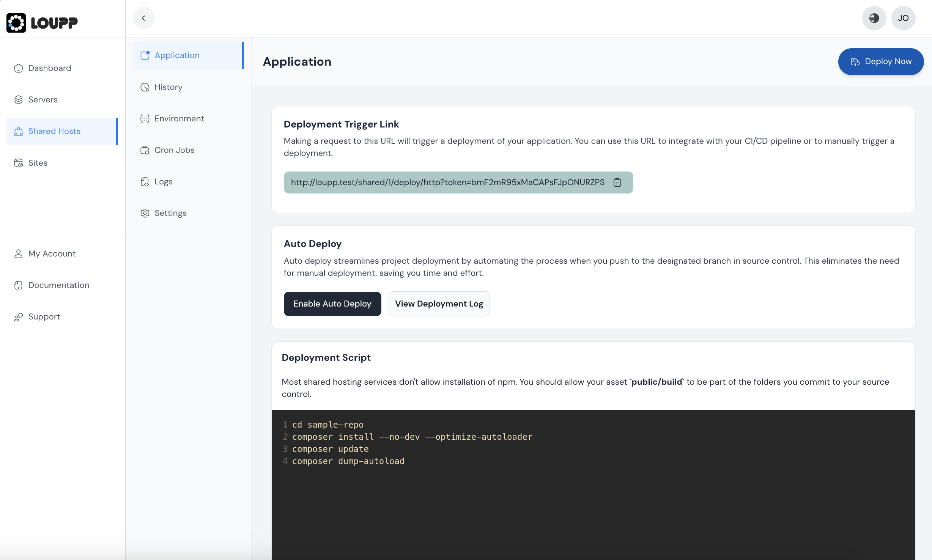Click the My Account person icon
The width and height of the screenshot is (932, 560).
[x=18, y=254]
